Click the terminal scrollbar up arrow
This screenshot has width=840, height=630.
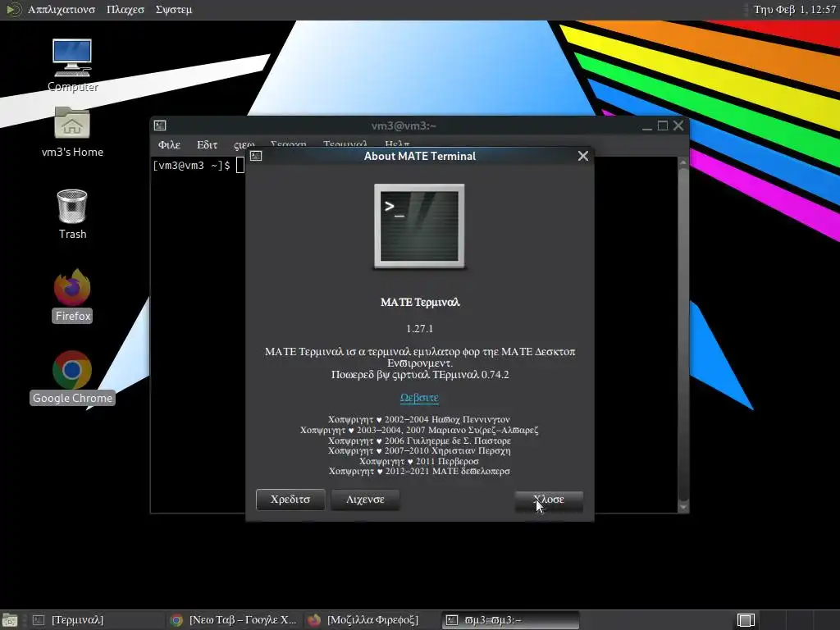pyautogui.click(x=683, y=162)
